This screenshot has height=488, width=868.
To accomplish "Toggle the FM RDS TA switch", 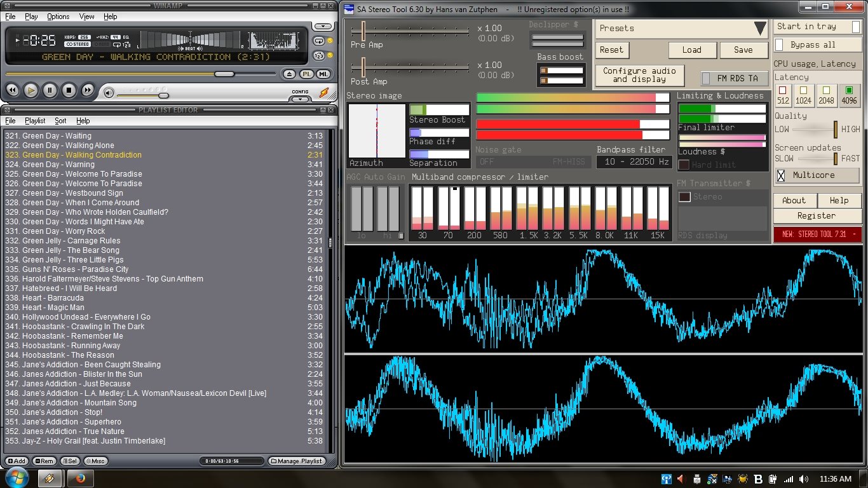I will pyautogui.click(x=735, y=78).
